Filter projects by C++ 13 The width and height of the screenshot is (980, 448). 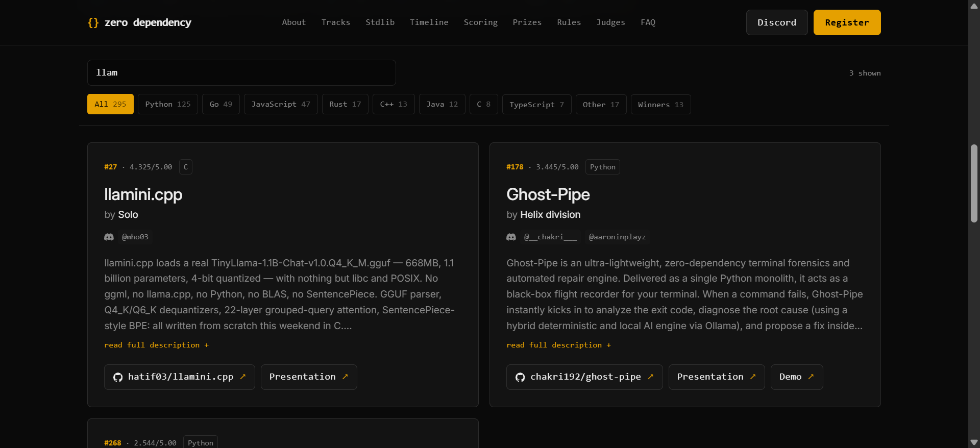click(x=394, y=104)
